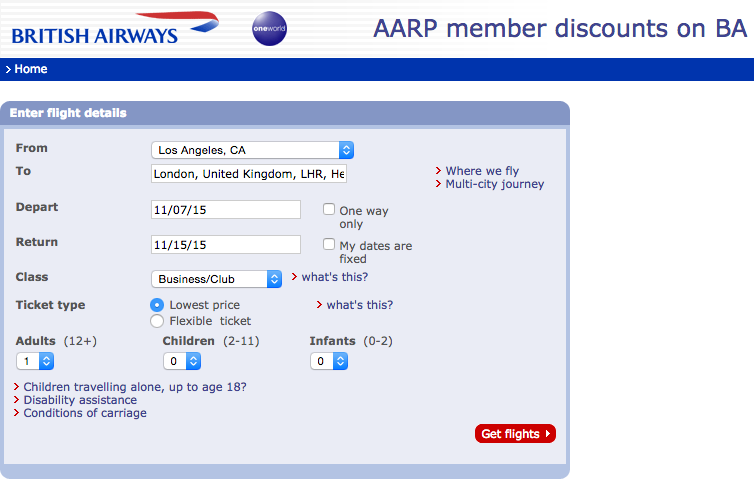Screen dimensions: 754x482
Task: Expand the Class dropdown
Action: pos(216,279)
